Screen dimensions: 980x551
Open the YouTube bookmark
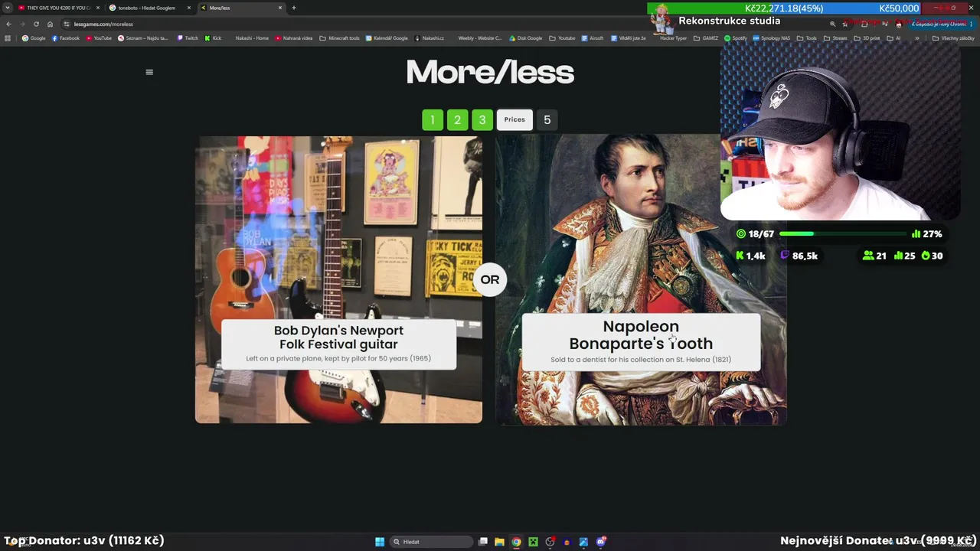[x=99, y=38]
